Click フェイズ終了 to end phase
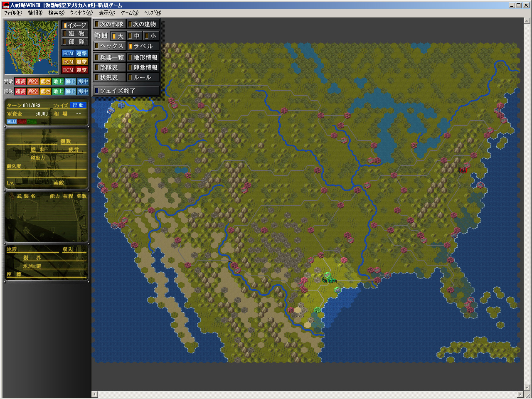Viewport: 532px width, 399px height. (x=126, y=91)
